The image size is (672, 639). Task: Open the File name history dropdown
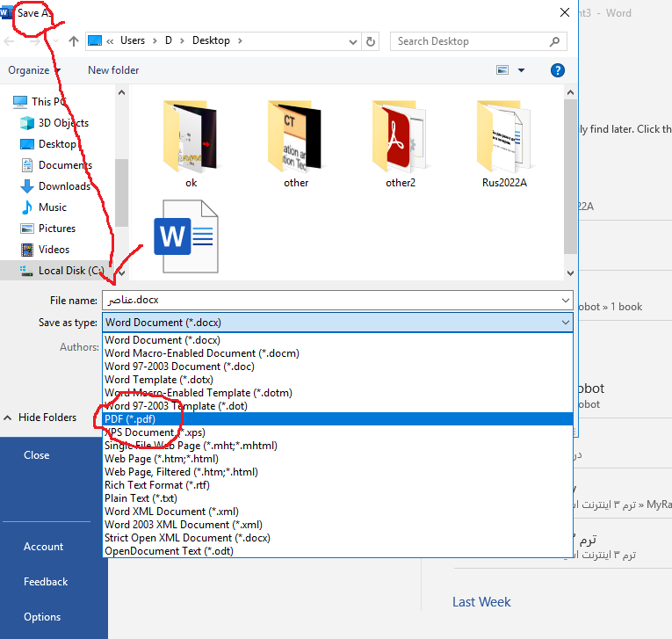(x=564, y=301)
